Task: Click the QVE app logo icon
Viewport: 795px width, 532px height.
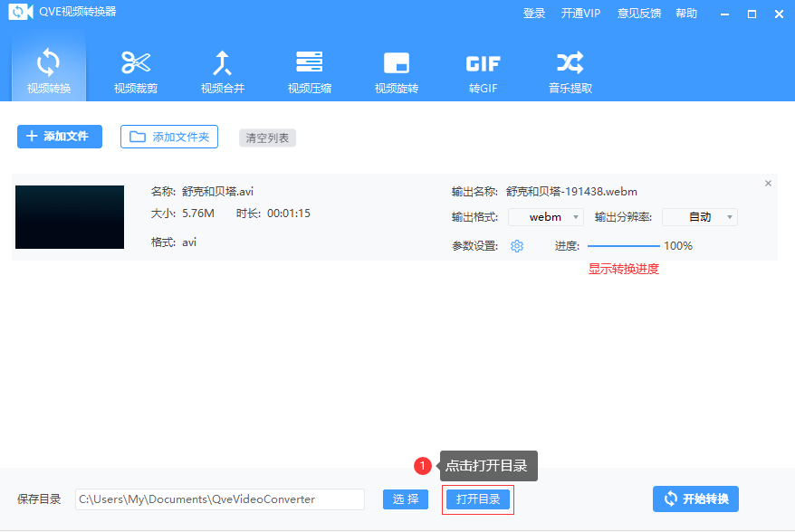Action: point(20,12)
